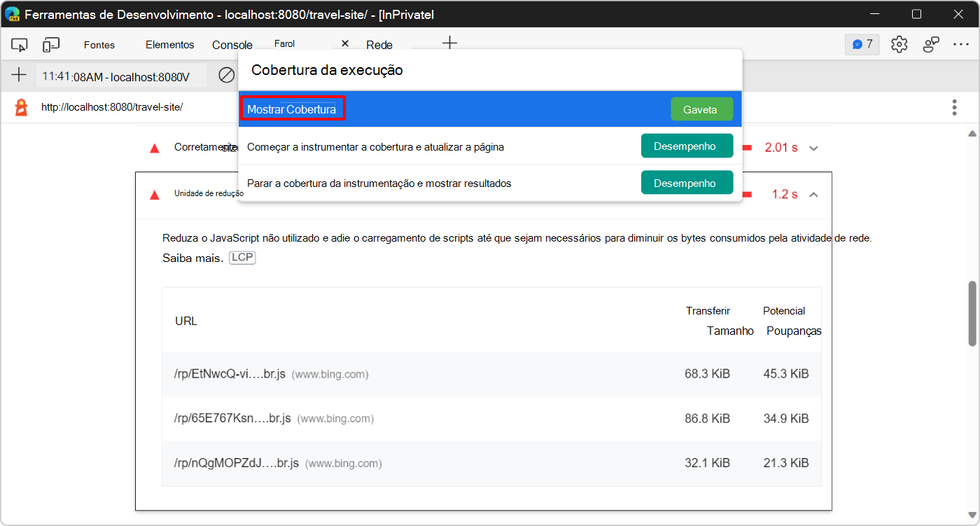Select the inspect element tool icon
Viewport: 980px width, 526px height.
[19, 43]
